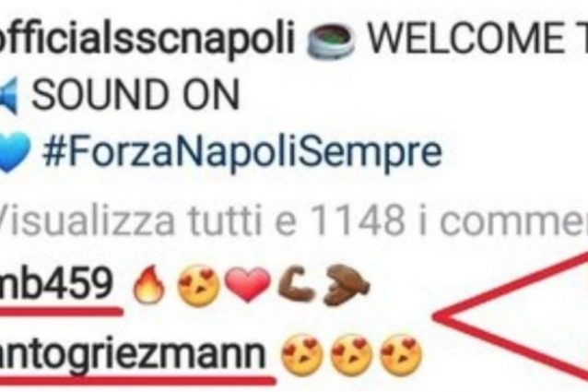Open the antogriezmann commenter profile
This screenshot has width=588, height=392.
(133, 354)
